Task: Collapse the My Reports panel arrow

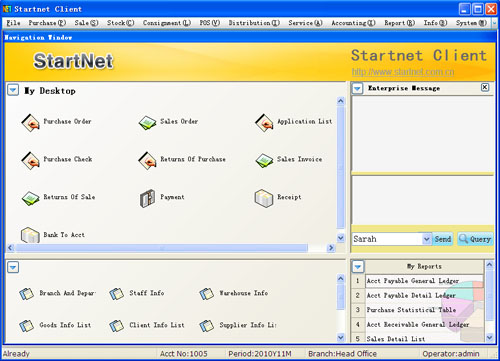Action: (x=358, y=267)
